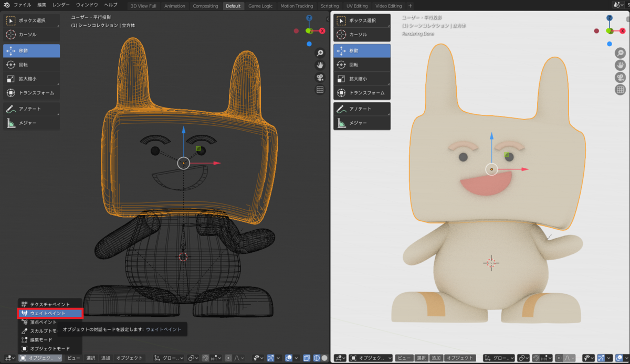Choose Transform tool in right viewport
The width and height of the screenshot is (630, 364).
pyautogui.click(x=362, y=93)
